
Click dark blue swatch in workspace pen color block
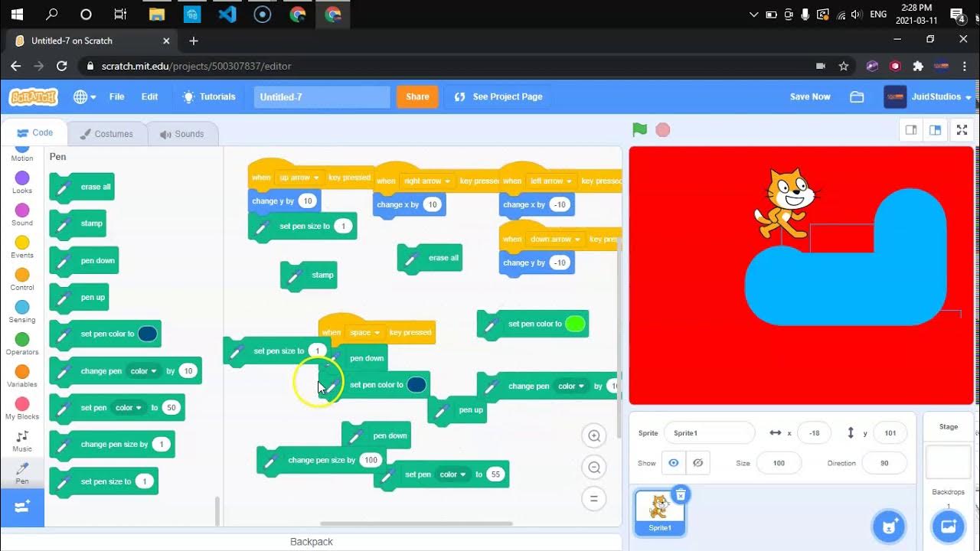(416, 385)
